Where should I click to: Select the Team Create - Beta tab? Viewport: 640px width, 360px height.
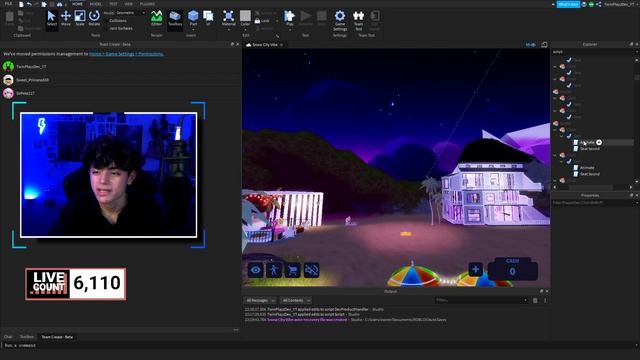point(57,337)
